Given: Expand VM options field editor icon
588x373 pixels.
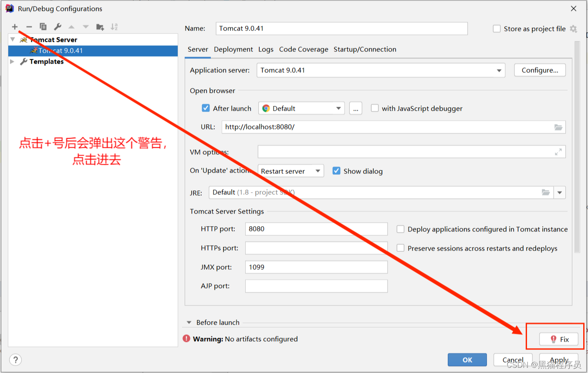Looking at the screenshot, I should click(x=558, y=152).
